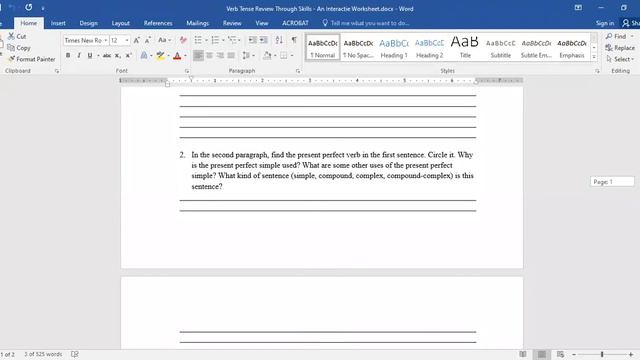Expand Styles gallery more arrow
This screenshot has width=640, height=360.
594,57
